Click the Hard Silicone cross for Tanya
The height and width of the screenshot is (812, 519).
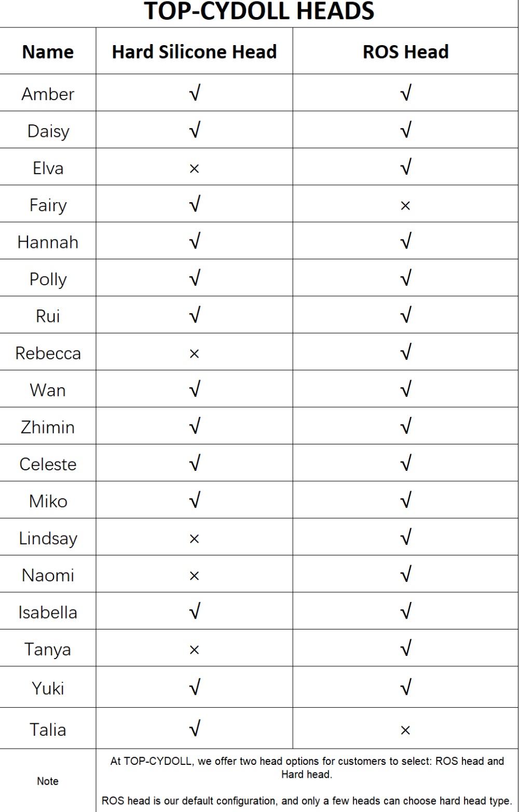click(x=195, y=650)
